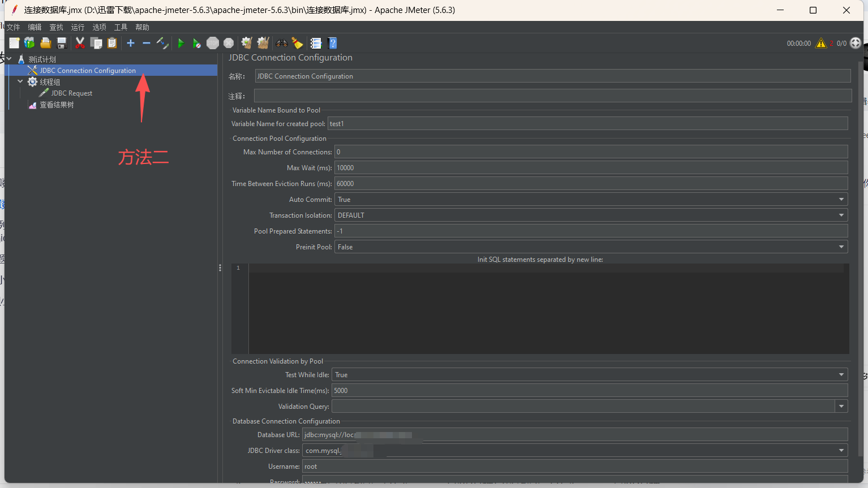
Task: Select 测试计划 in the tree
Action: [42, 59]
